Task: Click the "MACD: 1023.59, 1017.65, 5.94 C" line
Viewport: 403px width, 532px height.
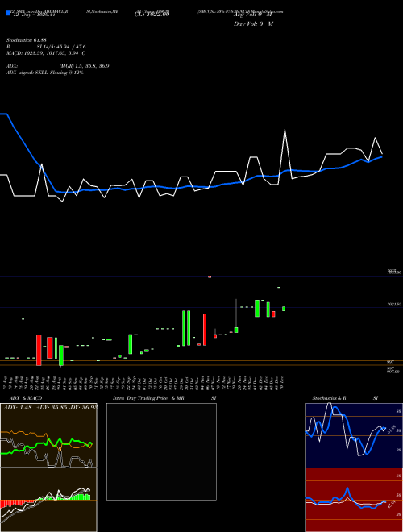Action: tap(46, 53)
